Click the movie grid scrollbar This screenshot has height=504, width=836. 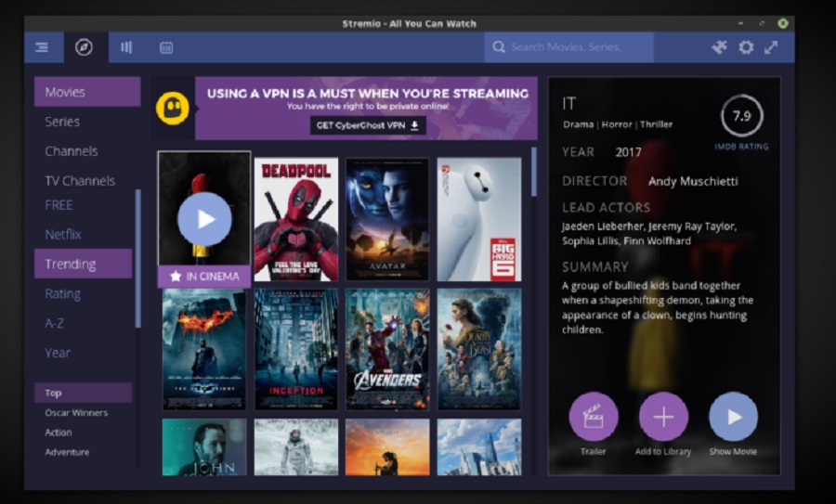(x=534, y=172)
